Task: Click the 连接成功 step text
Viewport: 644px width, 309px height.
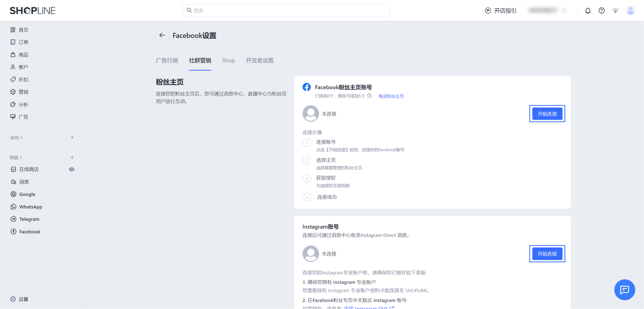Action: pos(327,197)
